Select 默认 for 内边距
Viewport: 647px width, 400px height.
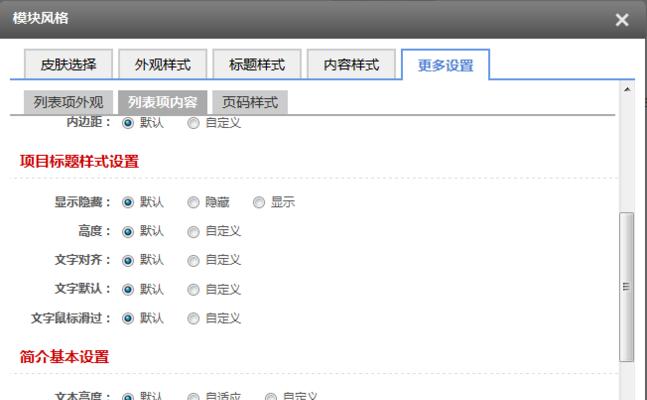128,123
